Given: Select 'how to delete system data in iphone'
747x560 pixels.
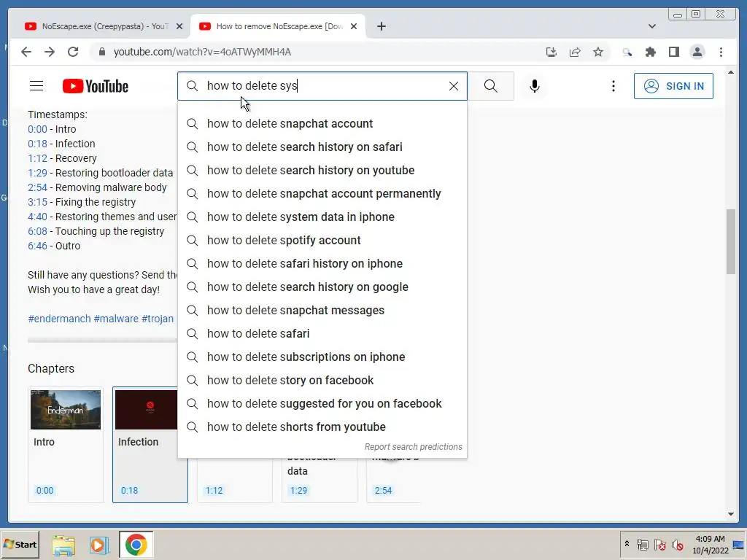Looking at the screenshot, I should [322, 217].
